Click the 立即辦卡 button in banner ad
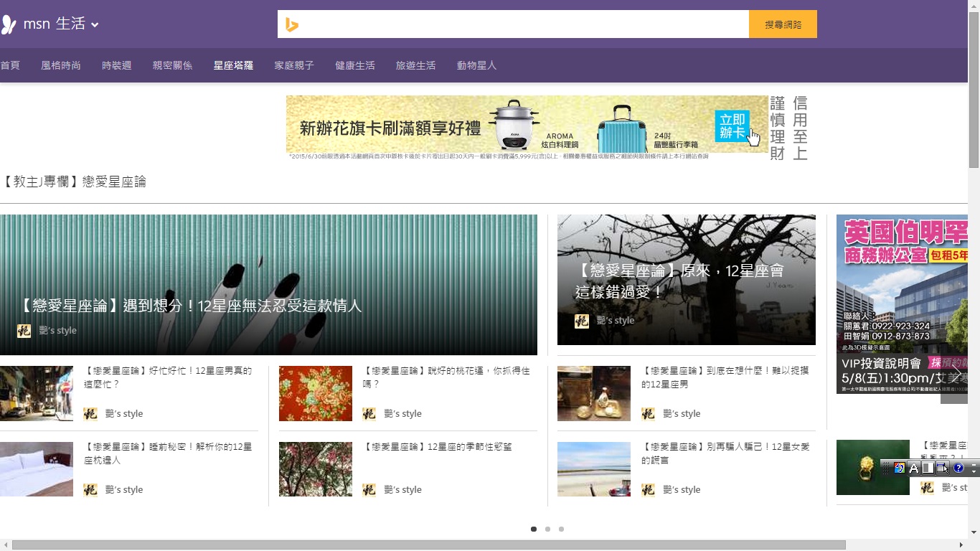The height and width of the screenshot is (551, 980). (x=732, y=126)
